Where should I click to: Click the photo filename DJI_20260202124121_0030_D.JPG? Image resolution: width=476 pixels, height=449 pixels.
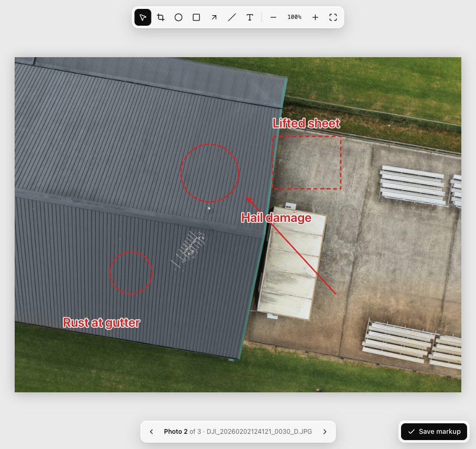click(259, 432)
